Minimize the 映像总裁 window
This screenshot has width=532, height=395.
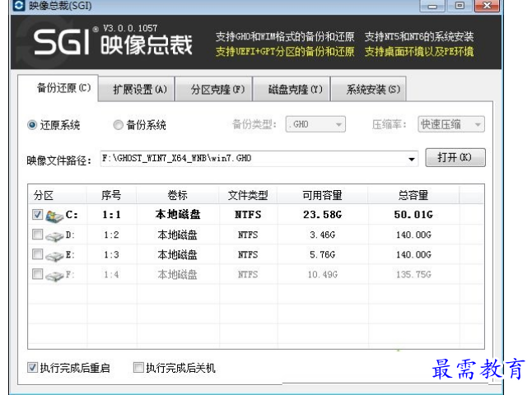[x=432, y=6]
